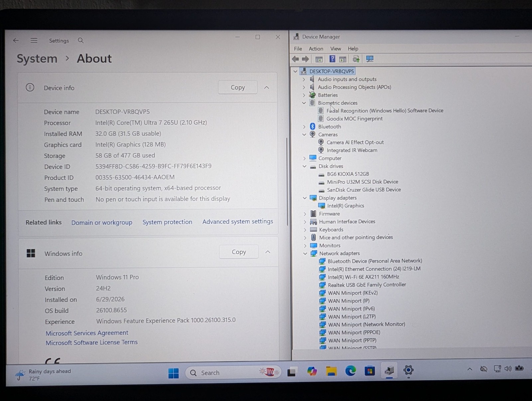Expand the Firmware category

tap(305, 214)
